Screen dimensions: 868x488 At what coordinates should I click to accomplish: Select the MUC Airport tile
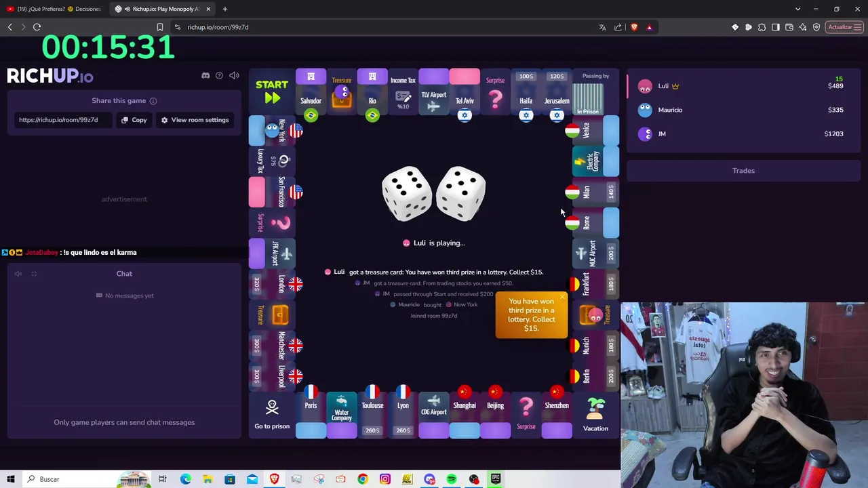tap(595, 253)
